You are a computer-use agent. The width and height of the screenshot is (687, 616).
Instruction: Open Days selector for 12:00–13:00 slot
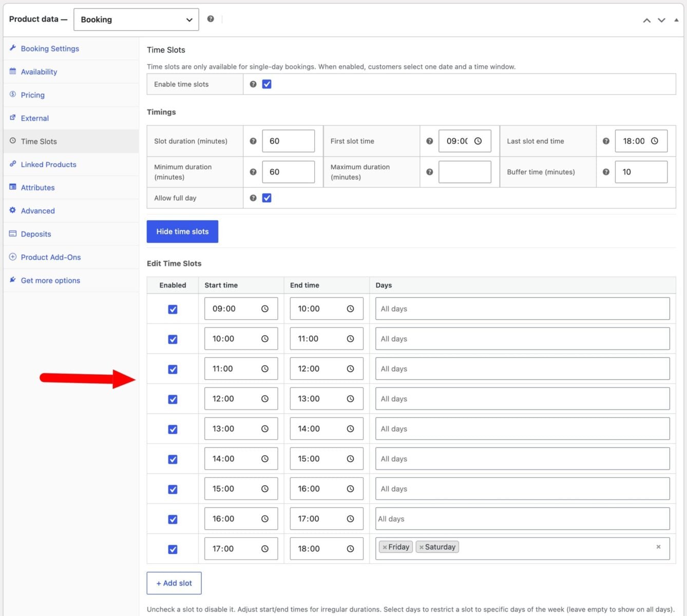pyautogui.click(x=522, y=399)
